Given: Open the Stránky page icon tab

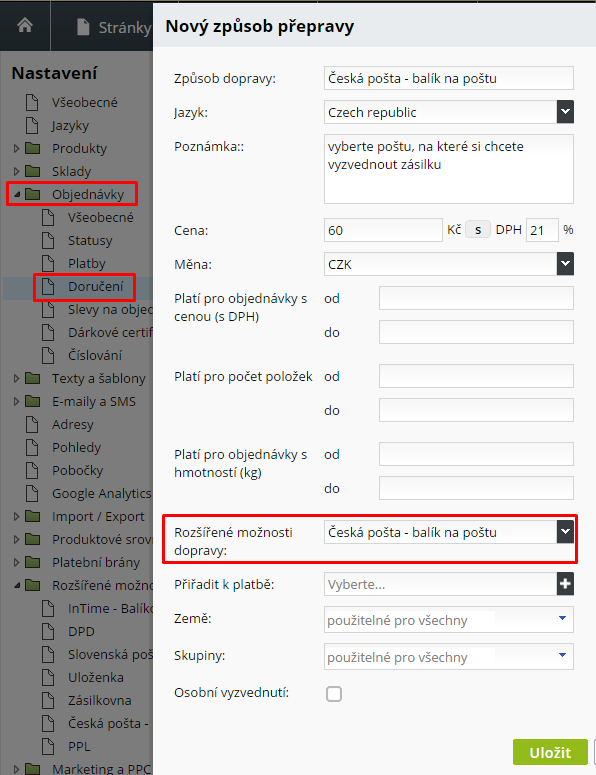Looking at the screenshot, I should point(84,27).
